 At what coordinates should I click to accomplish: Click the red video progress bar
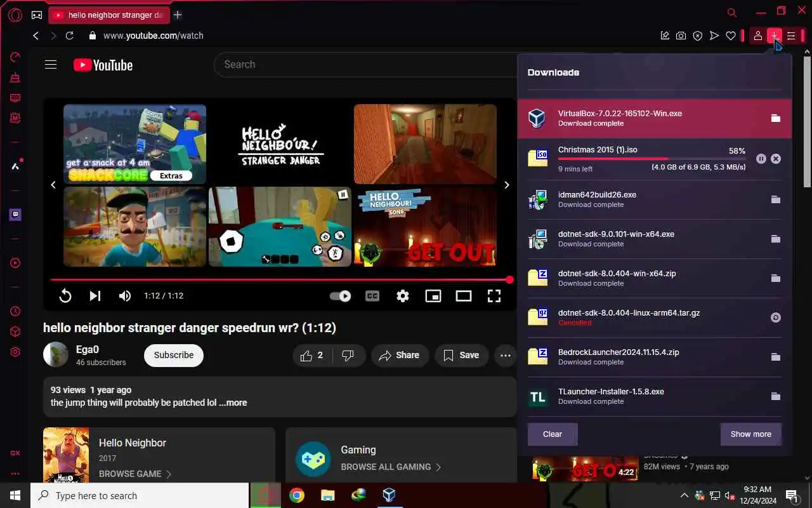280,279
